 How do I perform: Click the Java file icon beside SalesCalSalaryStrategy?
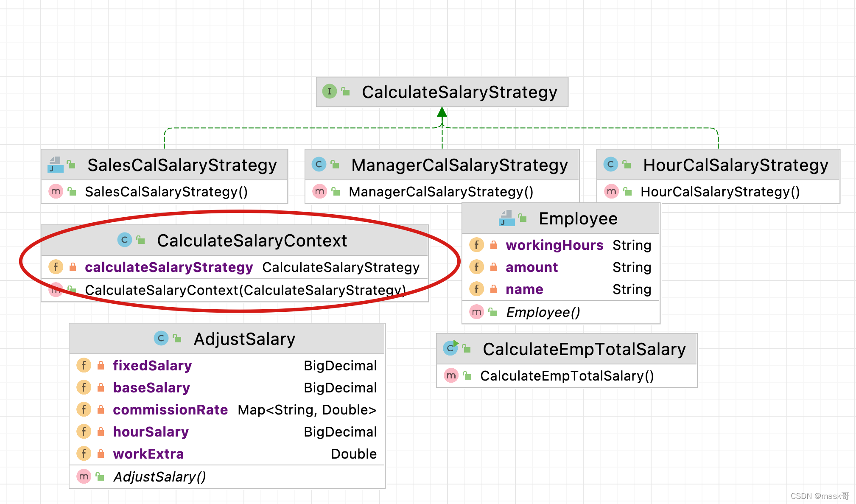tap(56, 165)
